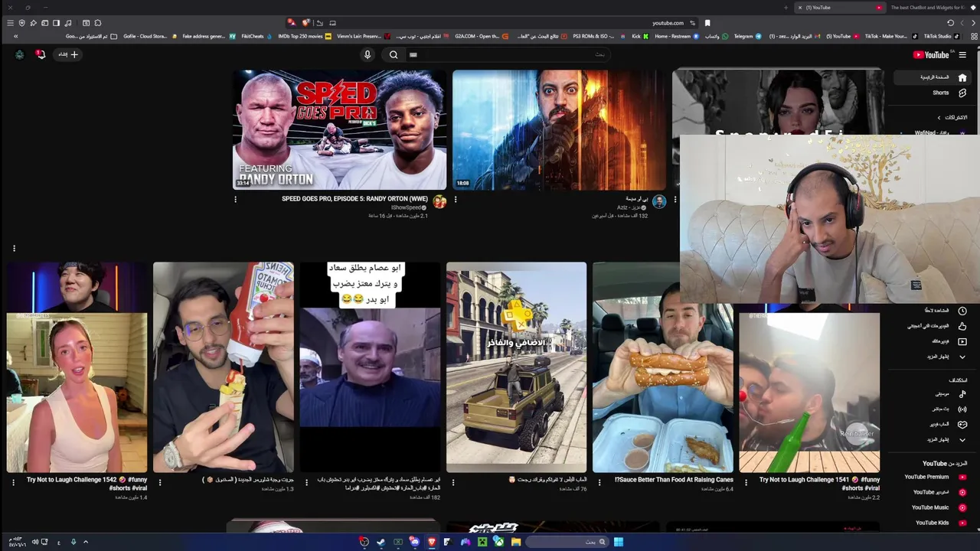This screenshot has width=980, height=551.
Task: Open the YouTube logo home link
Action: (x=931, y=54)
